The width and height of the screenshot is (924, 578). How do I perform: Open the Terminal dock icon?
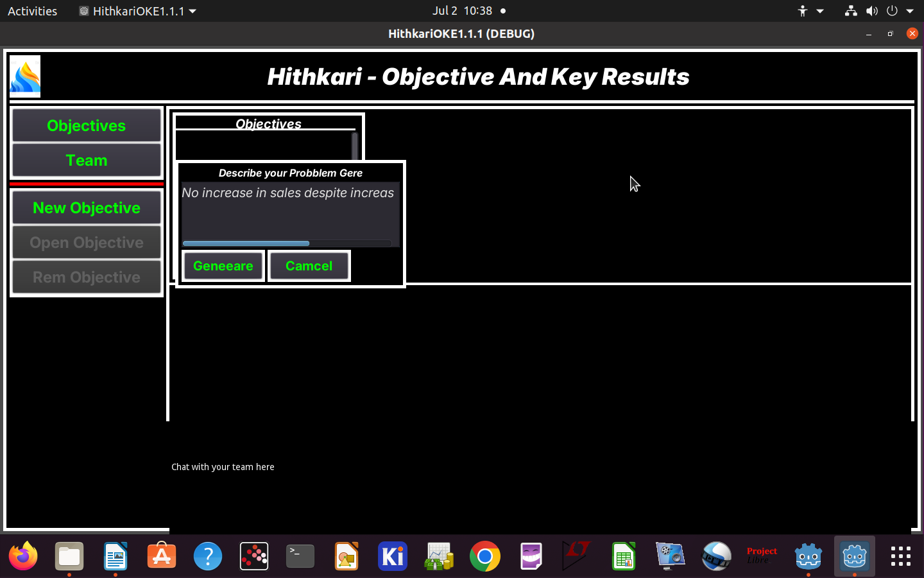[300, 556]
